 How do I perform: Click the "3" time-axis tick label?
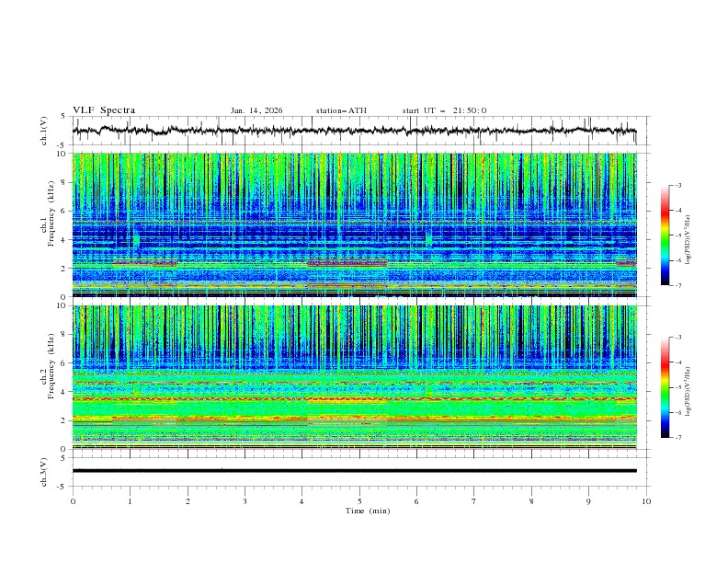coord(245,501)
